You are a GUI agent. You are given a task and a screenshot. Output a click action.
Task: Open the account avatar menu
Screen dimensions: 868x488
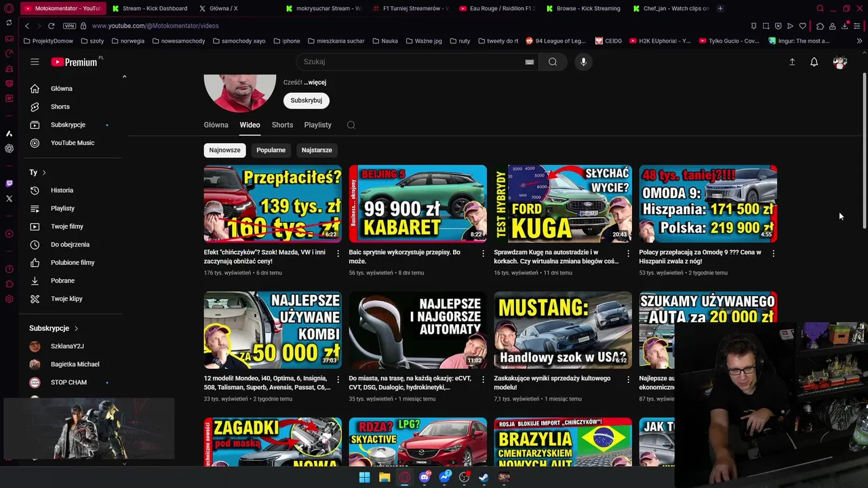pyautogui.click(x=840, y=62)
